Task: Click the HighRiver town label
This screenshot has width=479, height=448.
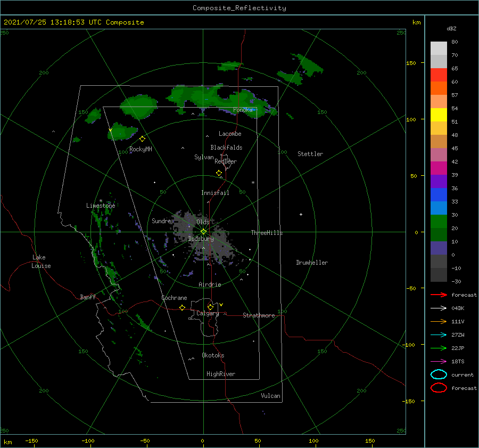Action: [221, 374]
